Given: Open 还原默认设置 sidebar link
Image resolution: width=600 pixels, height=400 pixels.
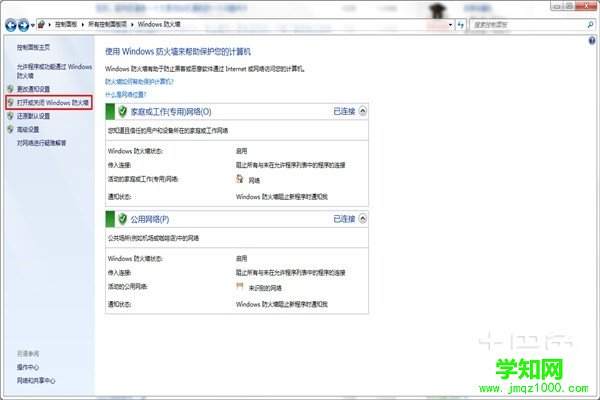Looking at the screenshot, I should click(x=33, y=116).
